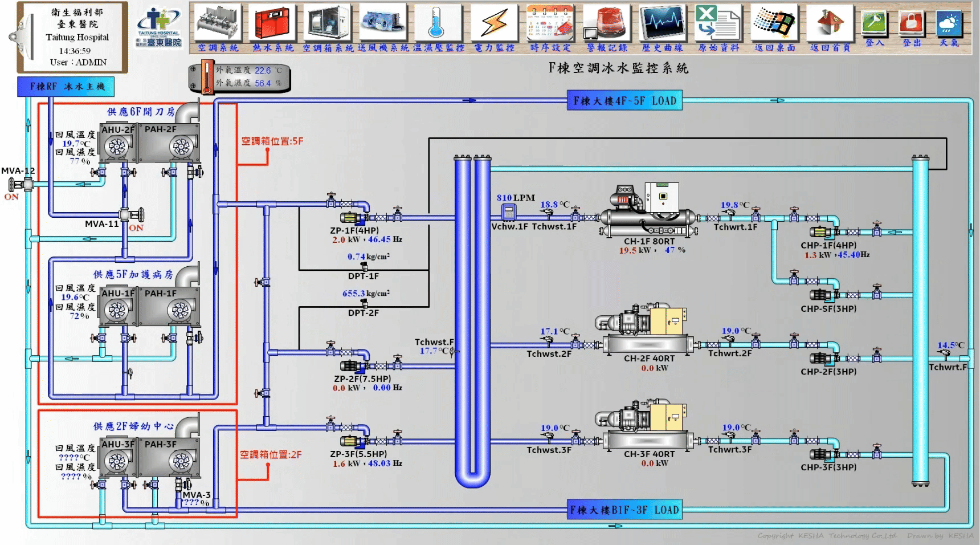Click the 天氣 weather icon
Viewport: 980px width, 545px height.
[949, 24]
